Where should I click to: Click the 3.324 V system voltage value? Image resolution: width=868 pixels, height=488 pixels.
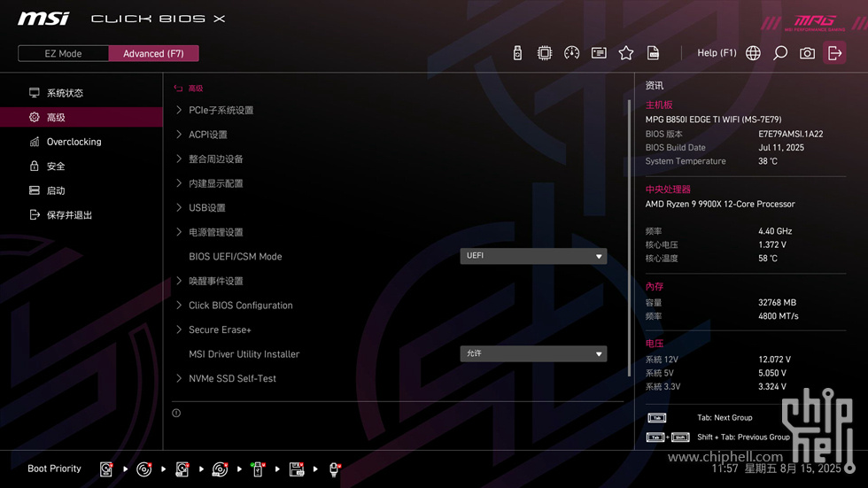click(x=771, y=387)
